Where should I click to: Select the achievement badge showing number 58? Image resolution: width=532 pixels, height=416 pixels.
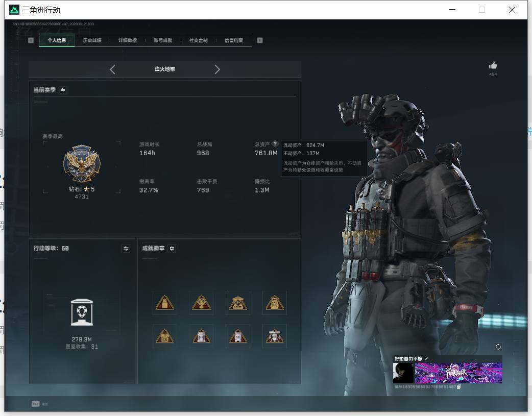tap(238, 336)
